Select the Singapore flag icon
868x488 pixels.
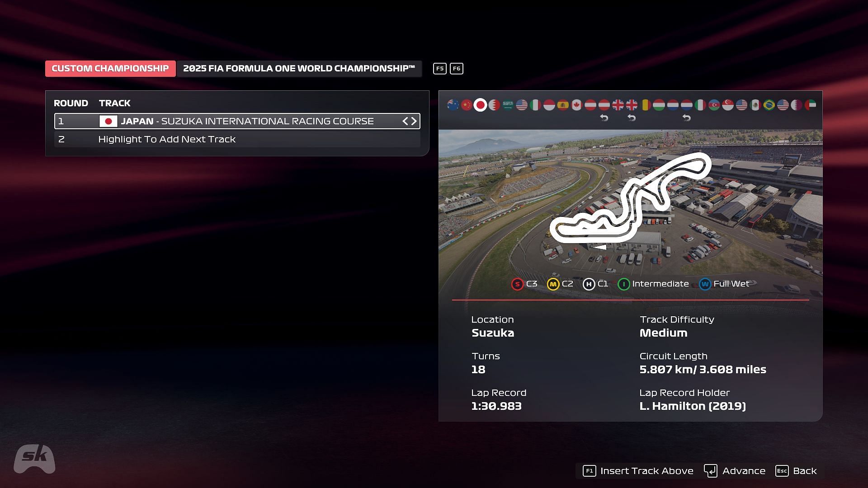coord(727,105)
